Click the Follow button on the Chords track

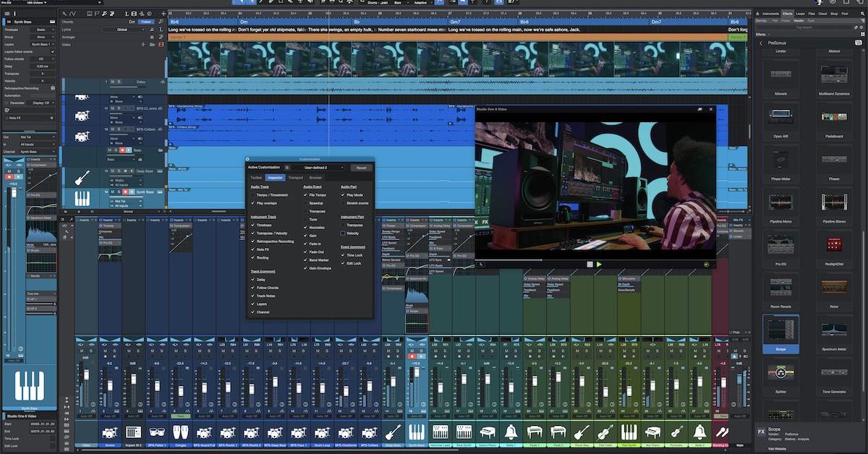point(146,21)
